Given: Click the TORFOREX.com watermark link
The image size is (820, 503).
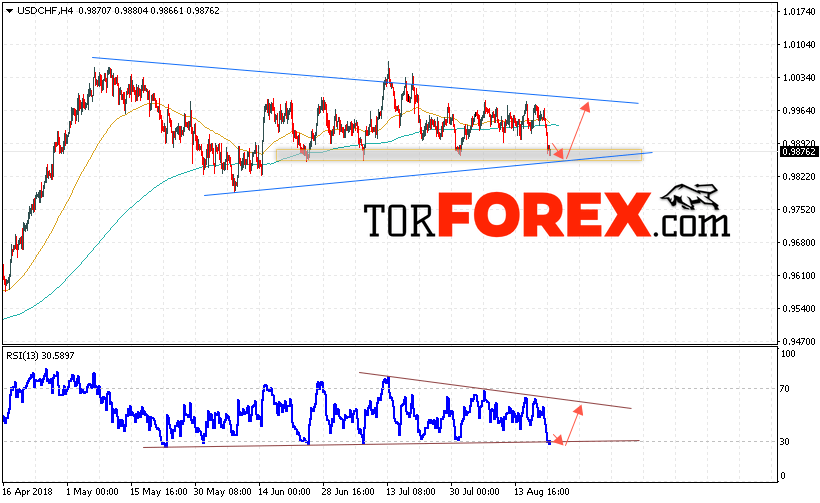Looking at the screenshot, I should click(546, 215).
